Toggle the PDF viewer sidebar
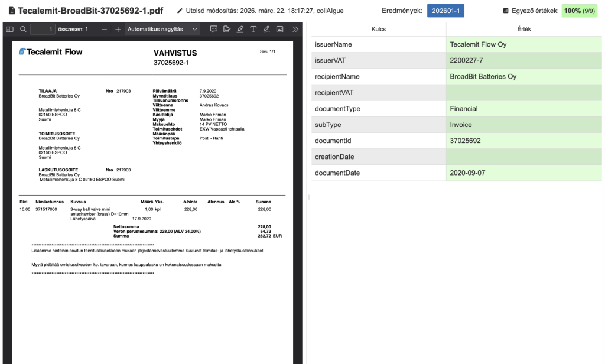The width and height of the screenshot is (605, 364). click(x=10, y=30)
